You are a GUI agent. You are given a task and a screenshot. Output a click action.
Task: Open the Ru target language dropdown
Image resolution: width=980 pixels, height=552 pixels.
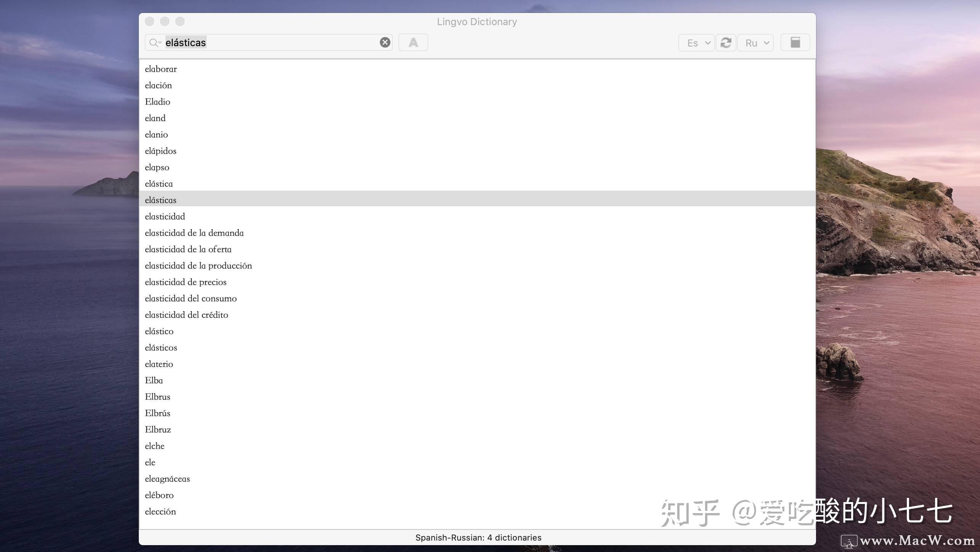click(755, 43)
